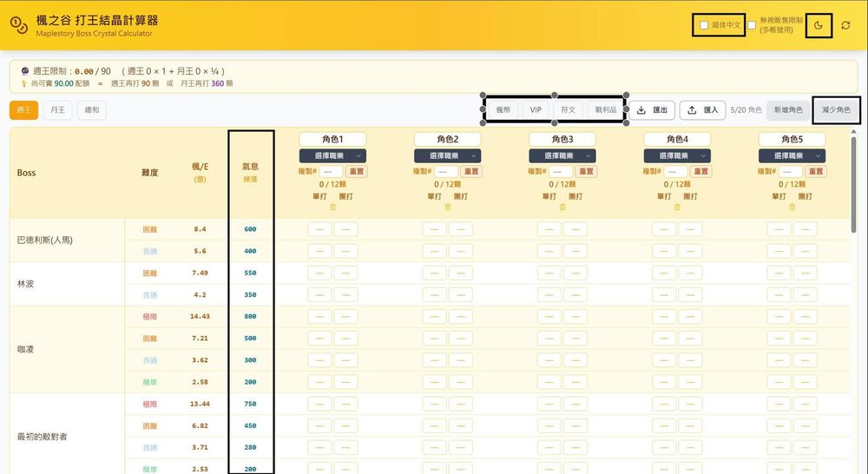The width and height of the screenshot is (868, 474).
Task: Click the refresh arrows icon in header
Action: [845, 25]
